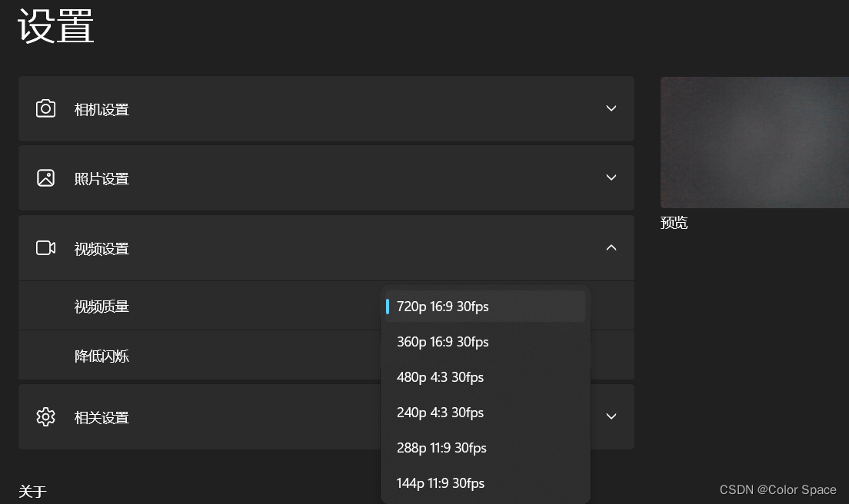Select 720p 16:9 30fps video quality
This screenshot has width=849, height=504.
click(x=485, y=307)
